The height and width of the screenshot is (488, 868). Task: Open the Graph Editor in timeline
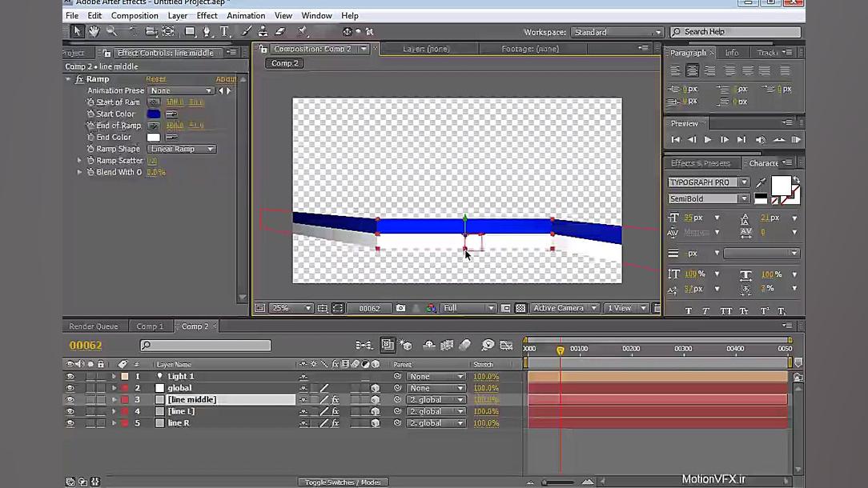click(506, 346)
